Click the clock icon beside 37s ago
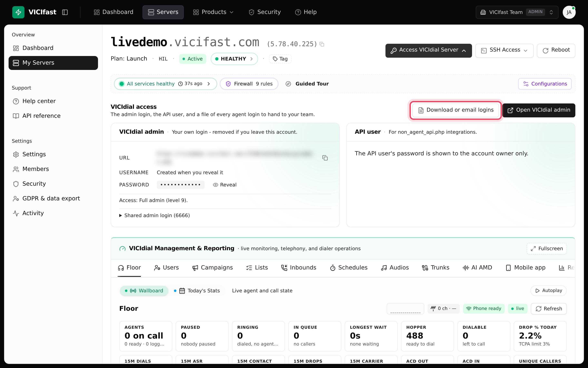This screenshot has width=588, height=368. [180, 84]
